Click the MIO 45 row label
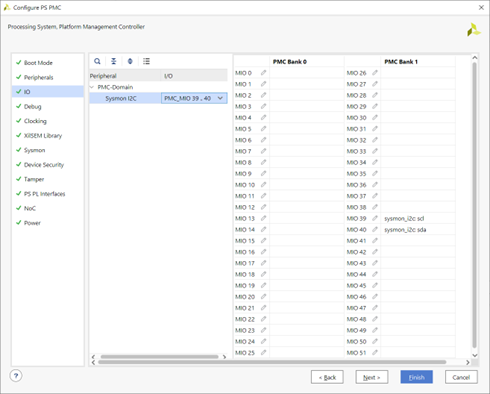 click(356, 285)
